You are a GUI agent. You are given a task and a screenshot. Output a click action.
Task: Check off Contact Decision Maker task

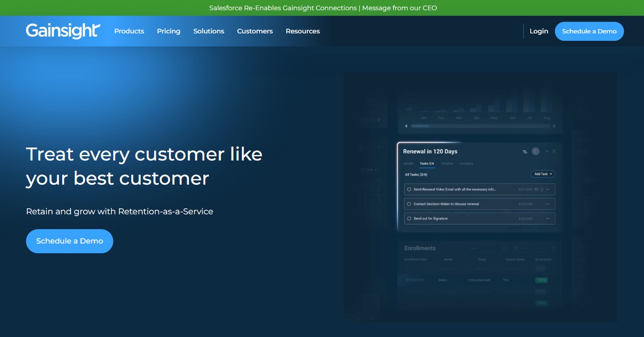tap(409, 204)
